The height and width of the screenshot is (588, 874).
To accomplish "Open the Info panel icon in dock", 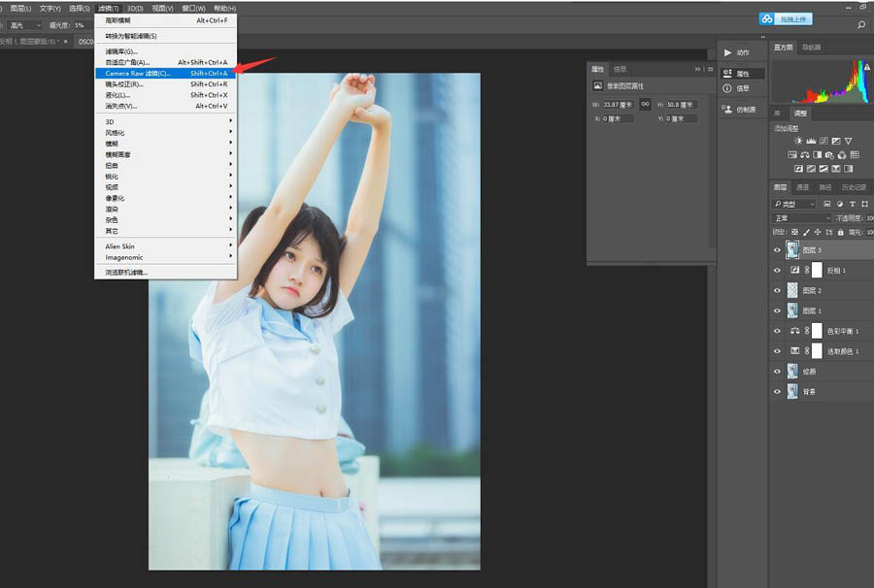I will tap(728, 88).
